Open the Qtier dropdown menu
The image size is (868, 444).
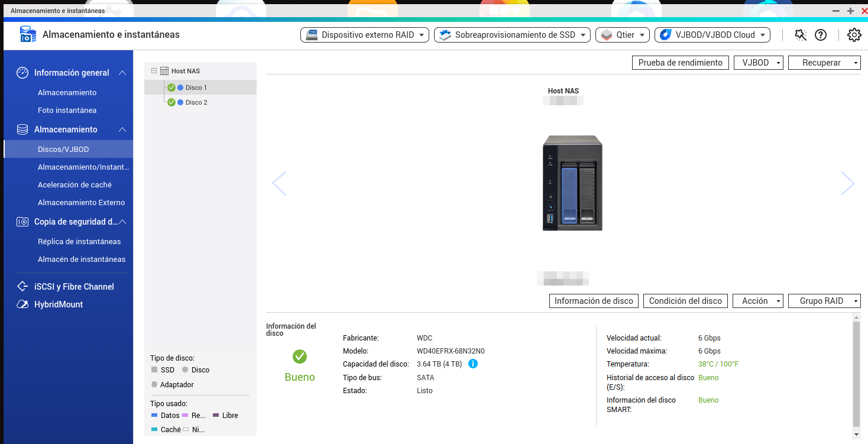pos(622,35)
